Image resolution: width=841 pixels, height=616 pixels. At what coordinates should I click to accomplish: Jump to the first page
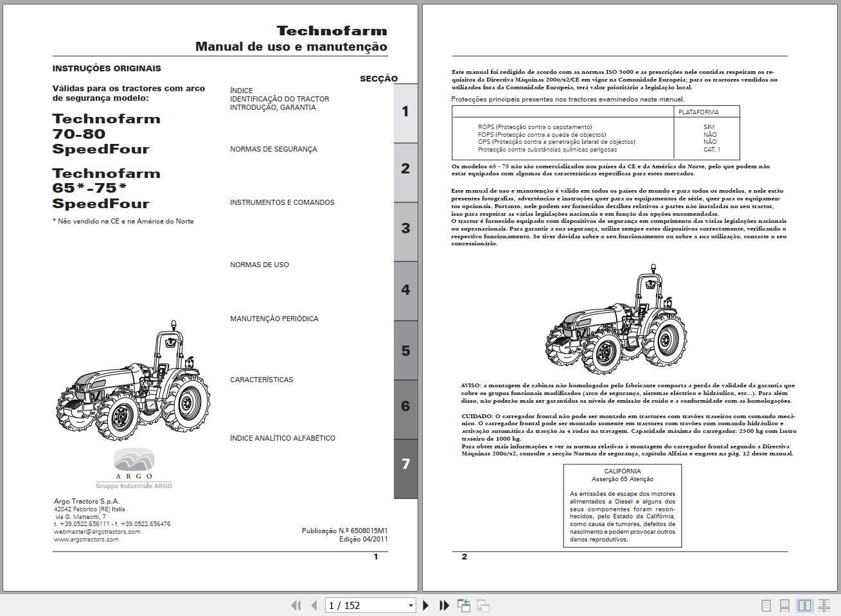click(x=296, y=605)
